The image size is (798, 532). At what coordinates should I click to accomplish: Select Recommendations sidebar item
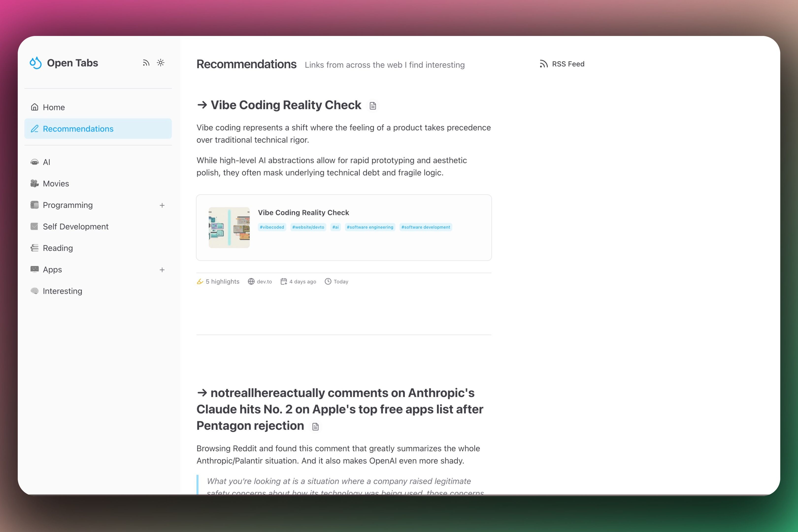click(78, 129)
